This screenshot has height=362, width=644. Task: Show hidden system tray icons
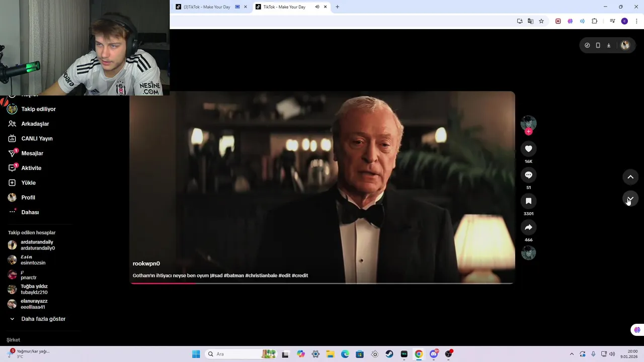(572, 354)
